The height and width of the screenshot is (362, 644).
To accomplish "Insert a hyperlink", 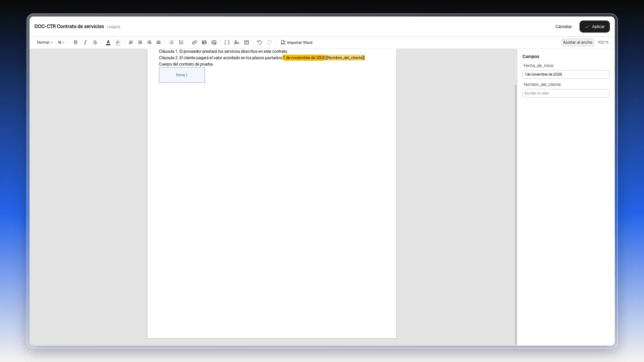I will tap(194, 43).
